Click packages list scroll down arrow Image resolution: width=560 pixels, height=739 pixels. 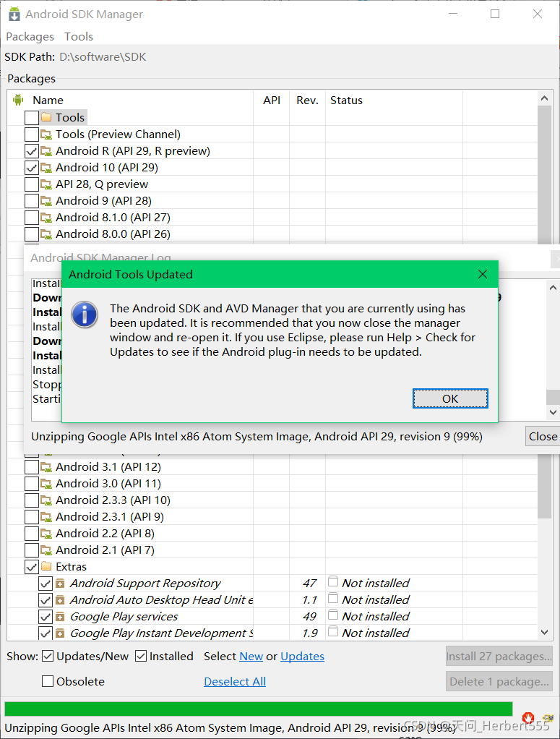544,633
